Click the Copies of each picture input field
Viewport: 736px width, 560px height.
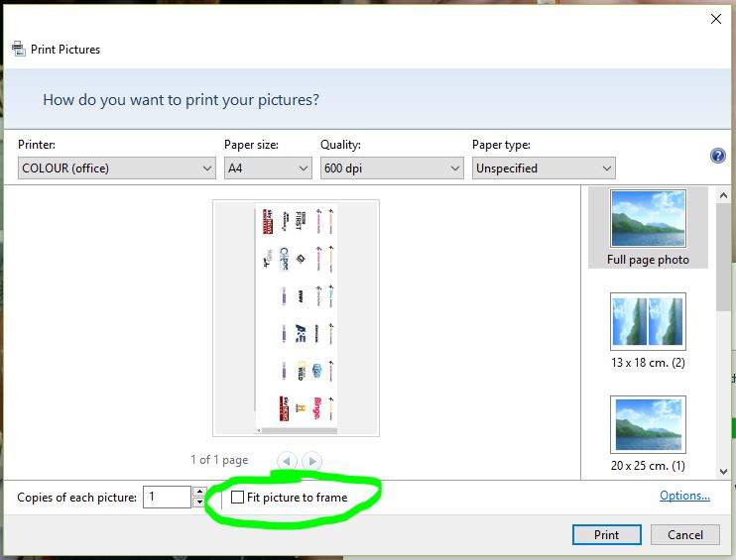tap(167, 497)
